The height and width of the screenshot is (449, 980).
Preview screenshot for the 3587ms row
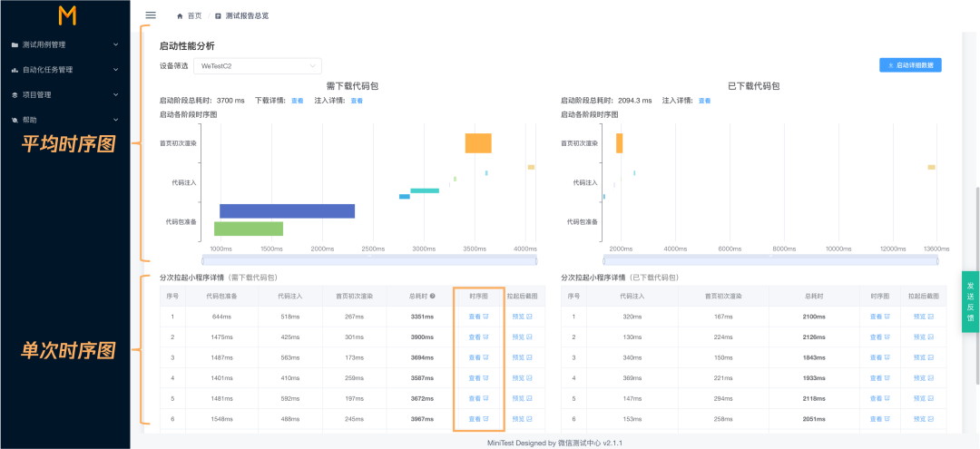(522, 378)
